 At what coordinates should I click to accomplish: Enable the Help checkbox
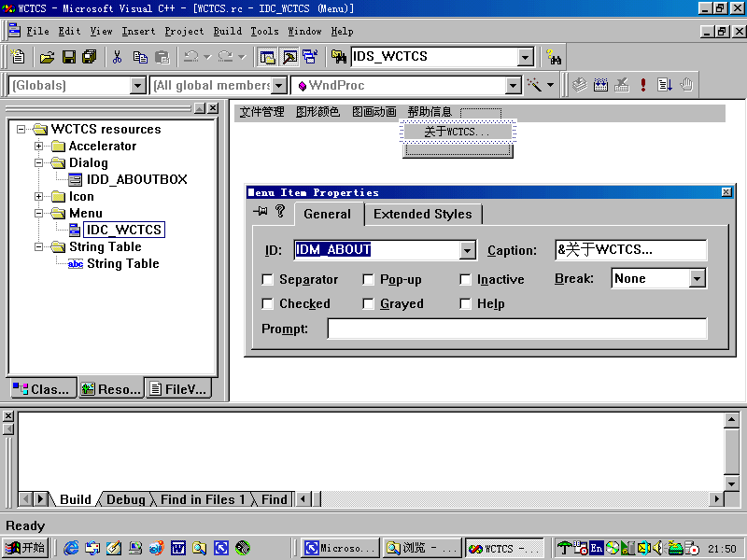click(x=465, y=304)
